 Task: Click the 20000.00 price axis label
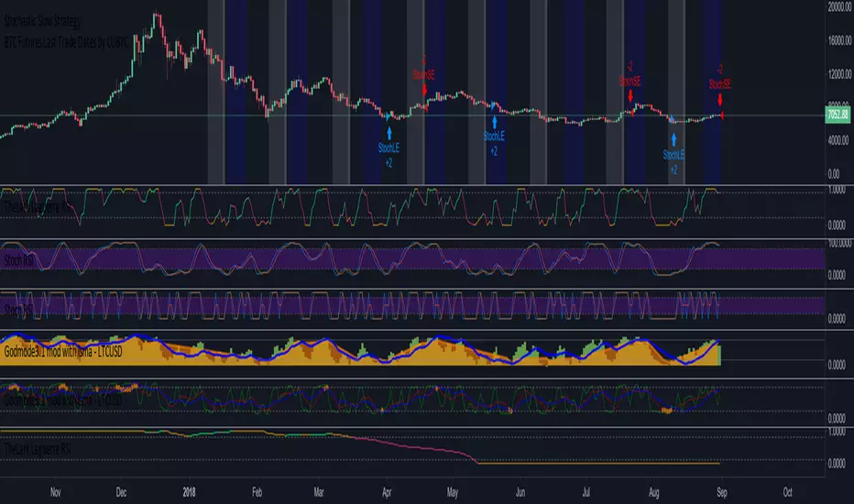839,6
